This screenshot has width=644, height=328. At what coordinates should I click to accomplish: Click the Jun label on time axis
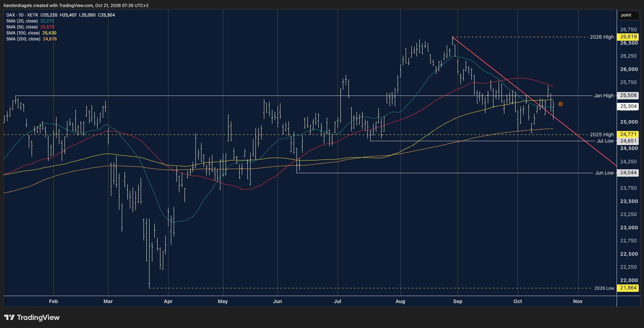point(278,301)
